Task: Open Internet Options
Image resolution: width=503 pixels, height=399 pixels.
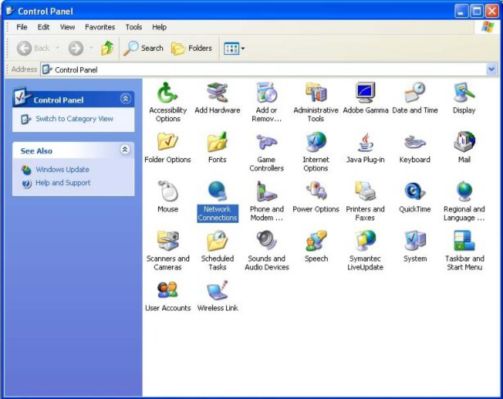Action: tap(316, 152)
